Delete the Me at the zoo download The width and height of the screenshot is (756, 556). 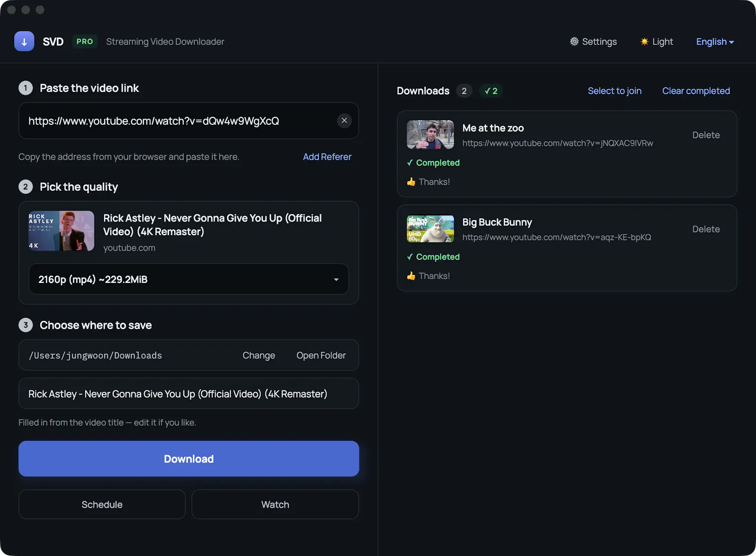tap(706, 135)
